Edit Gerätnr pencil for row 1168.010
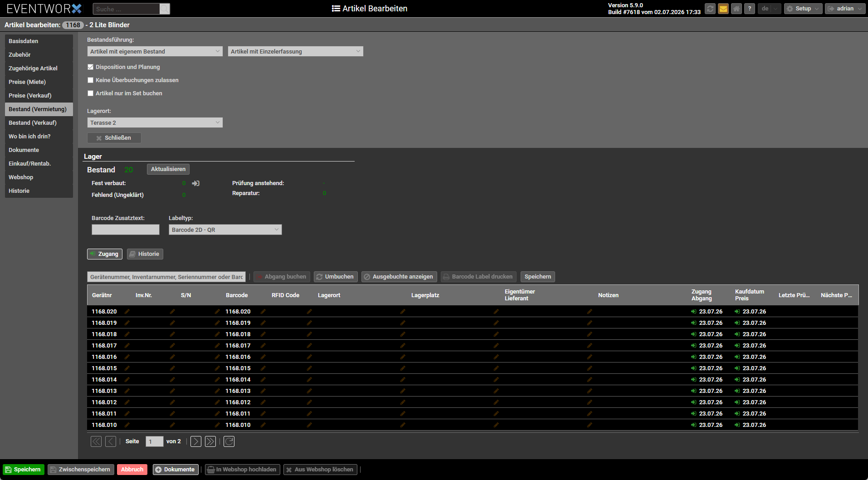Image resolution: width=868 pixels, height=480 pixels. [127, 425]
